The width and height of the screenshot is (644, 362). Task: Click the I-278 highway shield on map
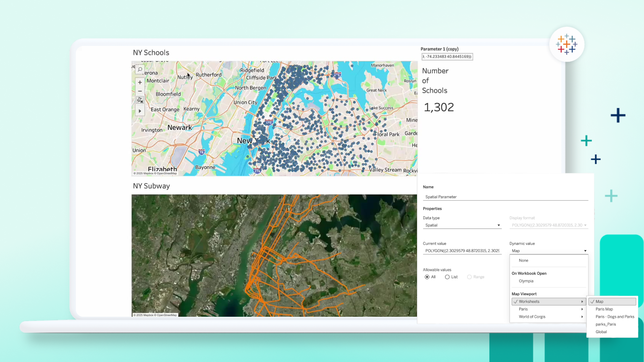(x=257, y=171)
